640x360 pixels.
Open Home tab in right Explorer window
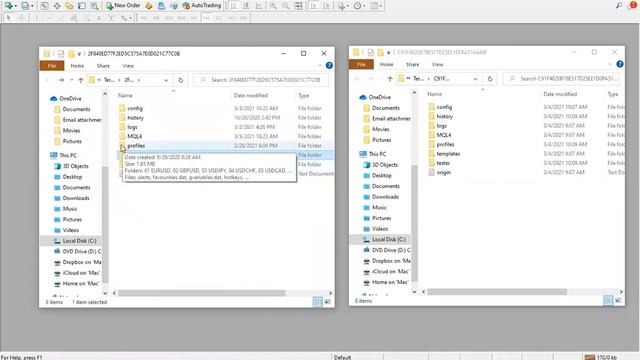387,64
